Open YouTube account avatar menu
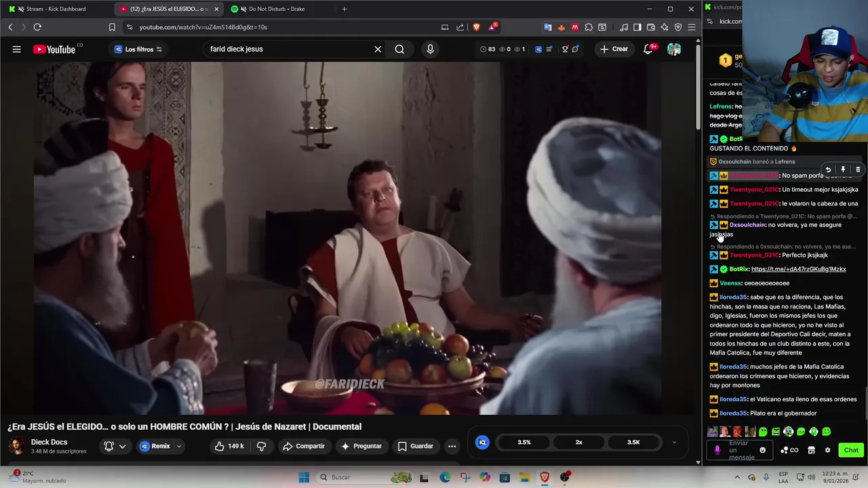This screenshot has width=868, height=488. point(674,49)
